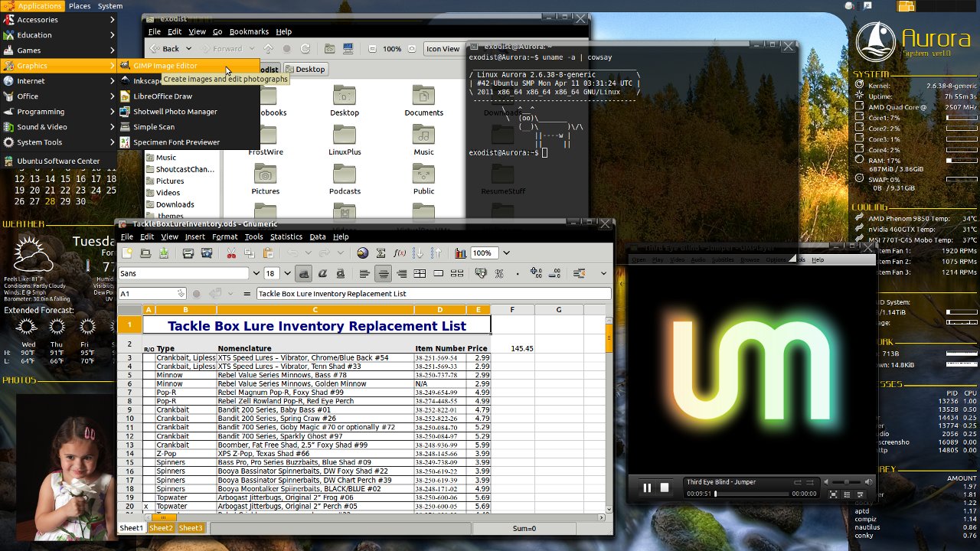980x551 pixels.
Task: Stop playback in UMPlayer
Action: click(x=665, y=487)
